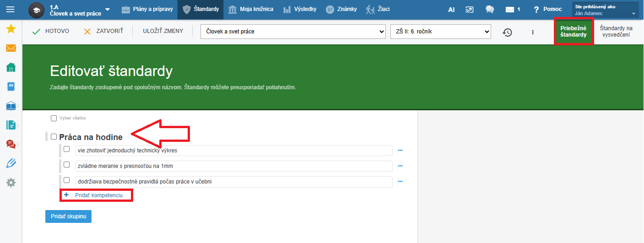The height and width of the screenshot is (243, 644).
Task: Select checkbox for 'zvládne meranie' standard
Action: click(66, 165)
